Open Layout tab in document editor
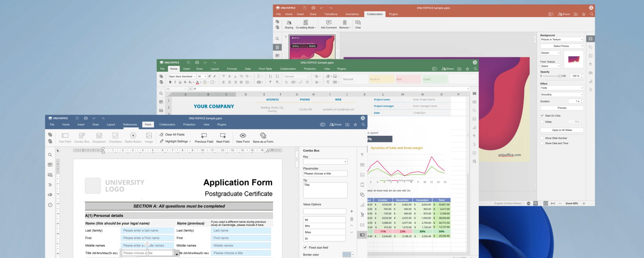This screenshot has width=644, height=258. pos(111,124)
